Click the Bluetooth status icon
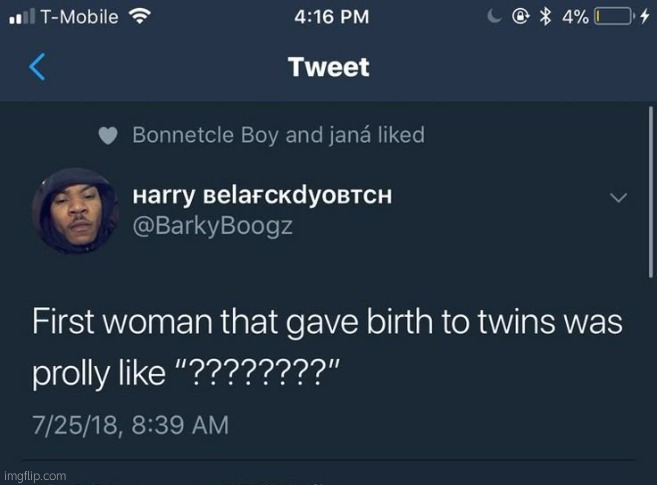657x485 pixels. [x=545, y=17]
